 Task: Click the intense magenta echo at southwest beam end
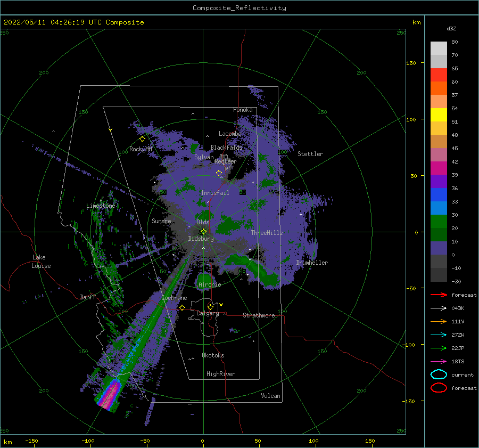click(110, 395)
